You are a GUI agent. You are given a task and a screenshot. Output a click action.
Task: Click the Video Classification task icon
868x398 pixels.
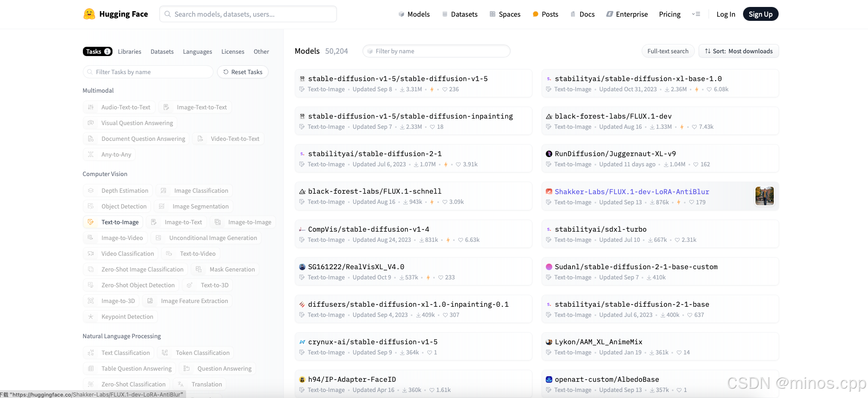click(91, 253)
